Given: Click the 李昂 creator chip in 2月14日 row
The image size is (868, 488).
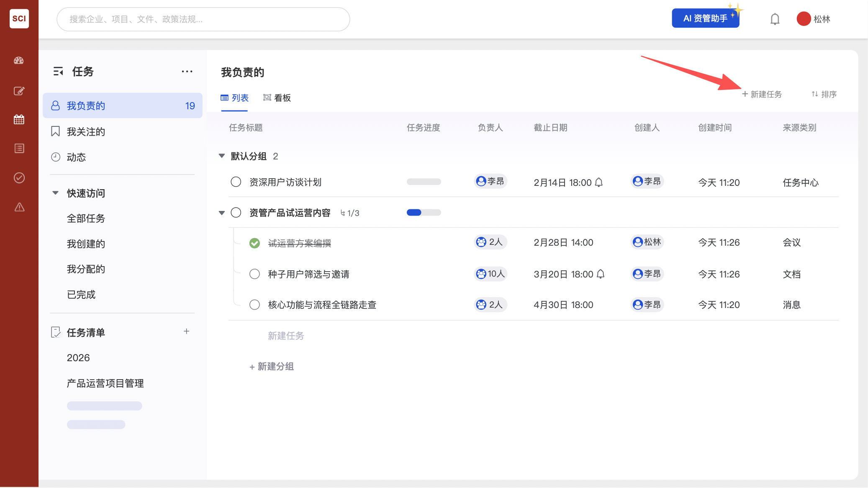Looking at the screenshot, I should tap(647, 181).
